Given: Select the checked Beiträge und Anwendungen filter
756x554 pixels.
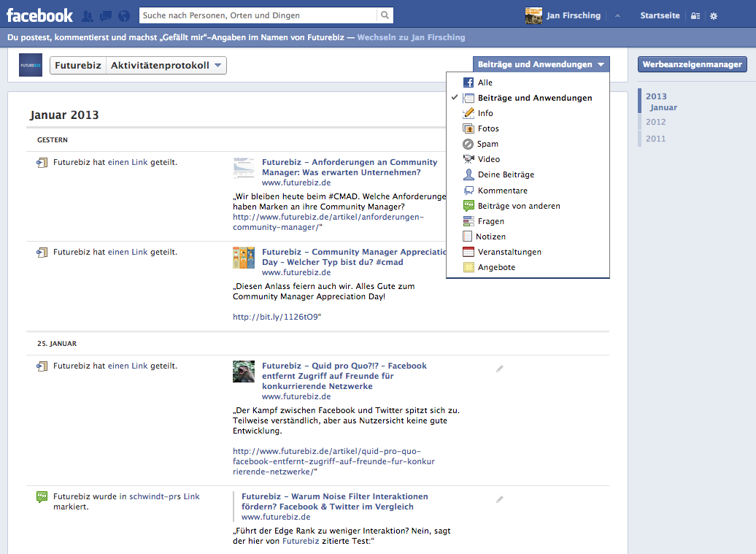Looking at the screenshot, I should [x=534, y=98].
